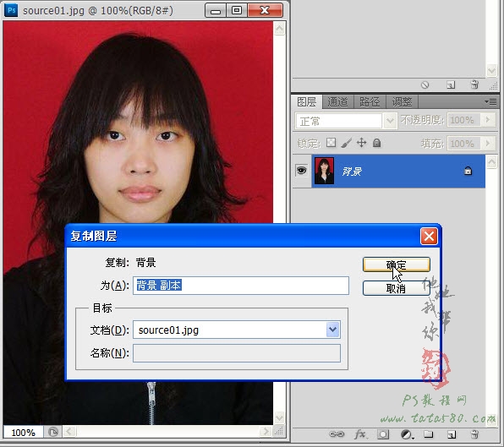Toggle lock image pixels brush icon
Image resolution: width=504 pixels, height=447 pixels.
click(x=346, y=143)
